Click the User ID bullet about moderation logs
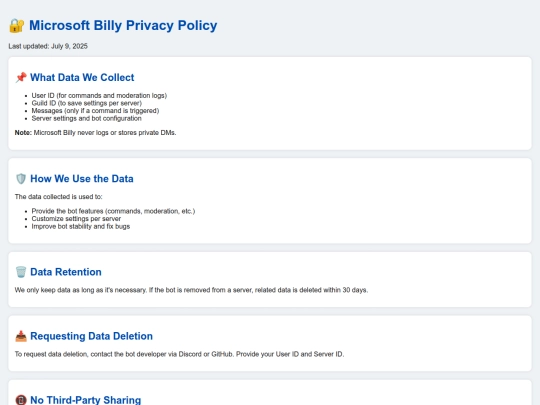 (99, 95)
